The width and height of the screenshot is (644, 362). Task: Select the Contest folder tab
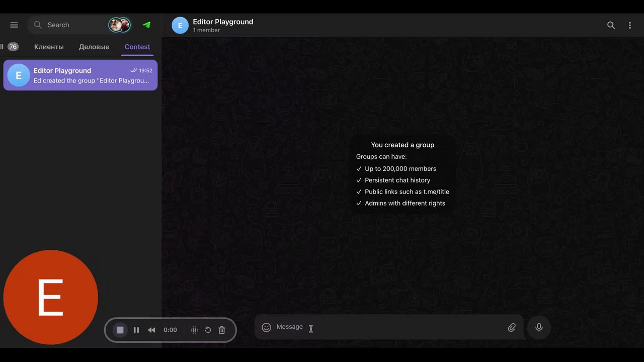[x=137, y=47]
